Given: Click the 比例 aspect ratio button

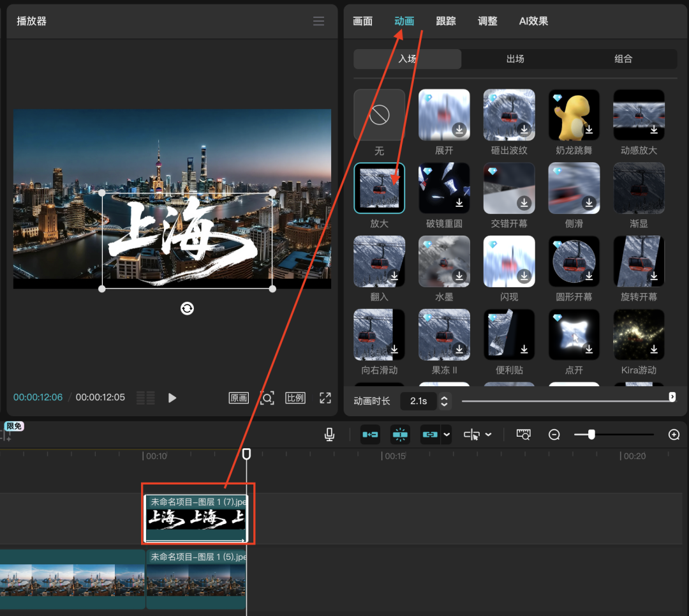Looking at the screenshot, I should [295, 398].
